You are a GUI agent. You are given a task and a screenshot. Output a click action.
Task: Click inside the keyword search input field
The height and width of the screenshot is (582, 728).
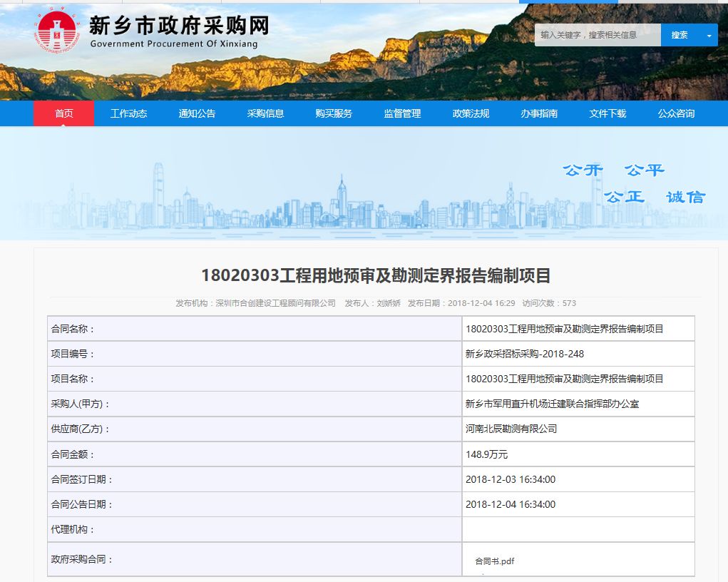click(599, 34)
